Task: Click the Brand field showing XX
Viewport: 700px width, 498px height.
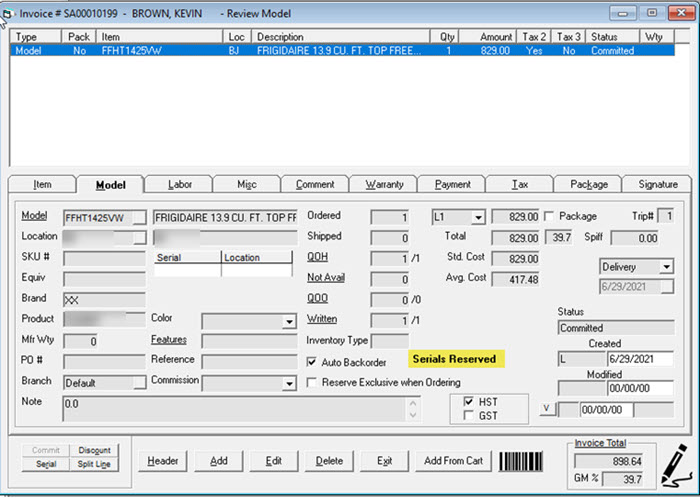Action: click(x=104, y=300)
